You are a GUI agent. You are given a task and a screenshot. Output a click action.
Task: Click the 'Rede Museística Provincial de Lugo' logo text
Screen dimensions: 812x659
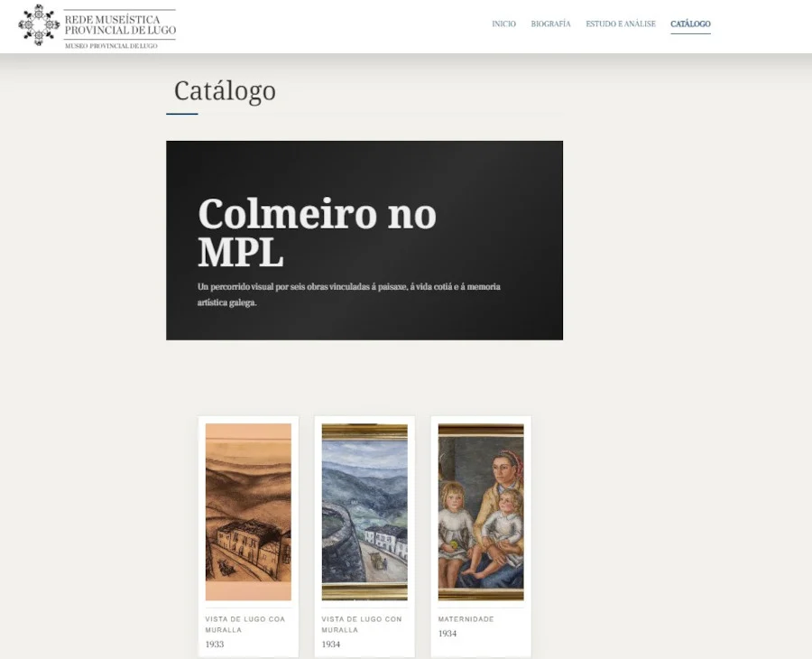coord(119,24)
